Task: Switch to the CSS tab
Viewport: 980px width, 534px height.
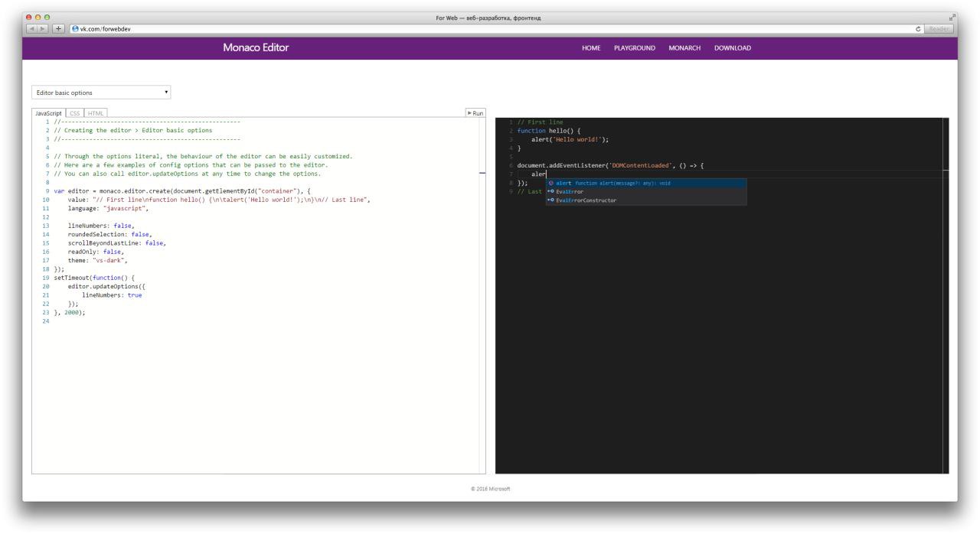Action: (x=74, y=113)
